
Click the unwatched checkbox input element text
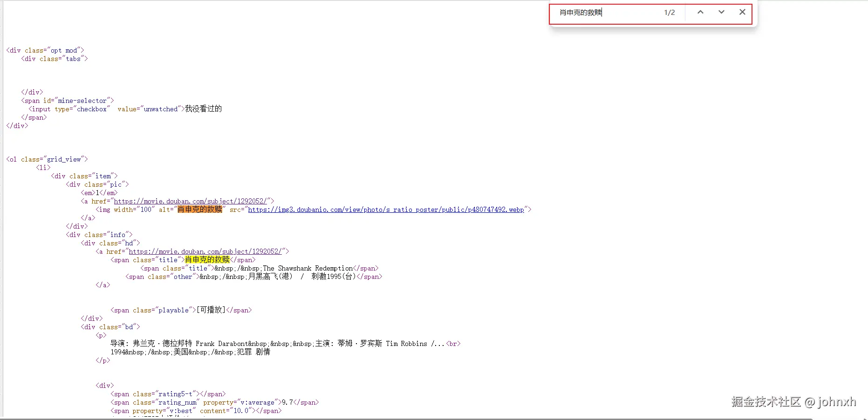click(126, 108)
